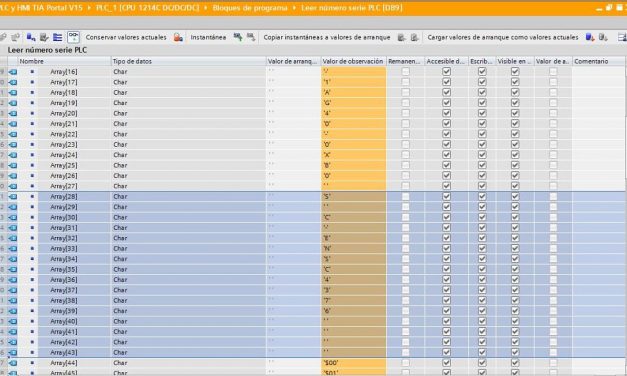The width and height of the screenshot is (627, 376).
Task: Open the Bloques de programa breadcrumb
Action: (x=250, y=8)
